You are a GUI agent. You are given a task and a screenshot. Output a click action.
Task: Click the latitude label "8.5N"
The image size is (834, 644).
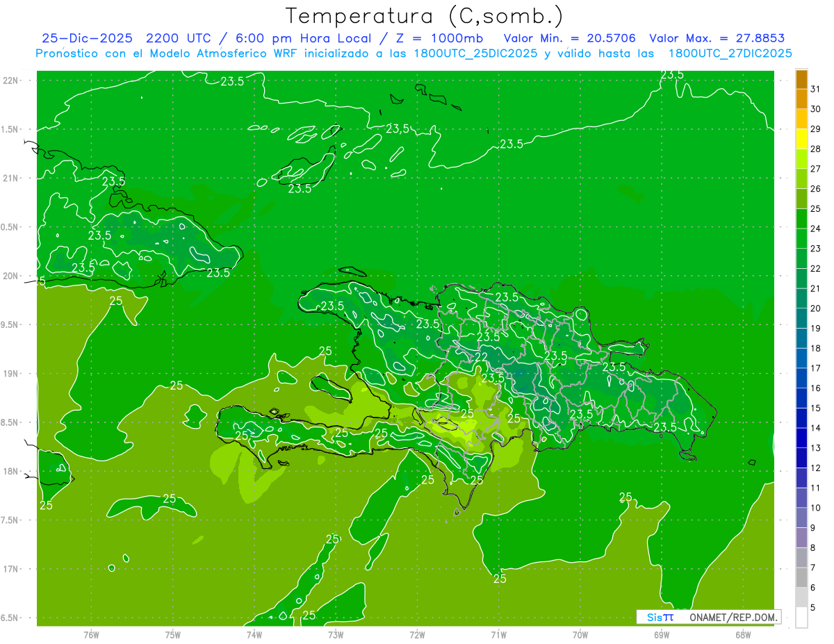(x=10, y=422)
